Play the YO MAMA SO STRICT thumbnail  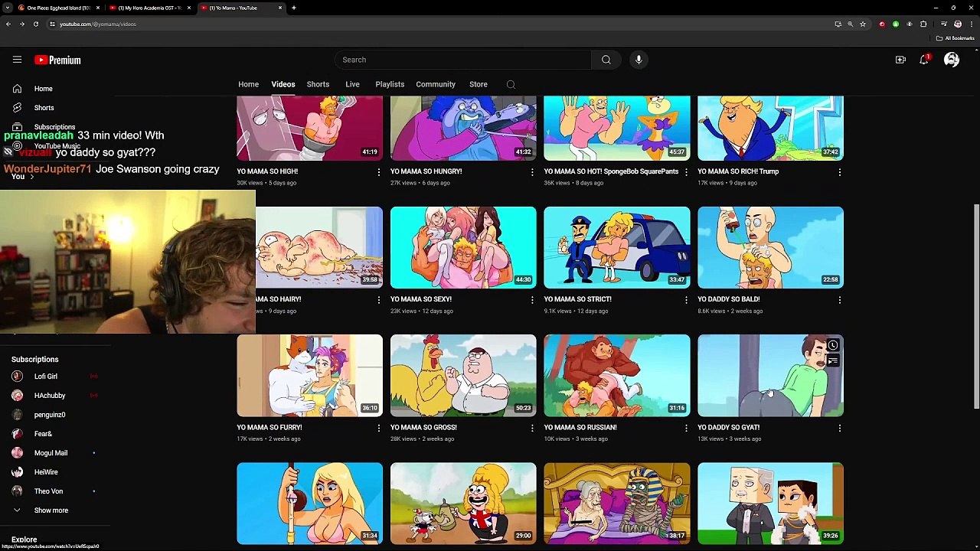coord(617,248)
